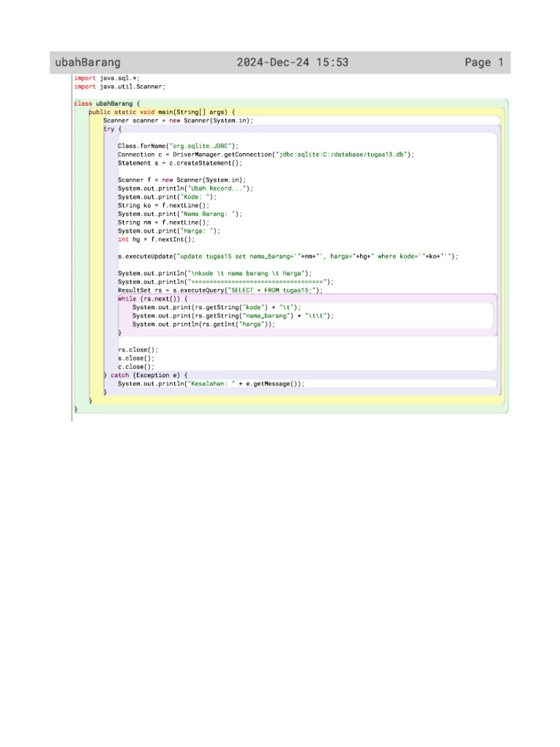Click the rs.close() line
The width and height of the screenshot is (560, 747).
click(138, 350)
